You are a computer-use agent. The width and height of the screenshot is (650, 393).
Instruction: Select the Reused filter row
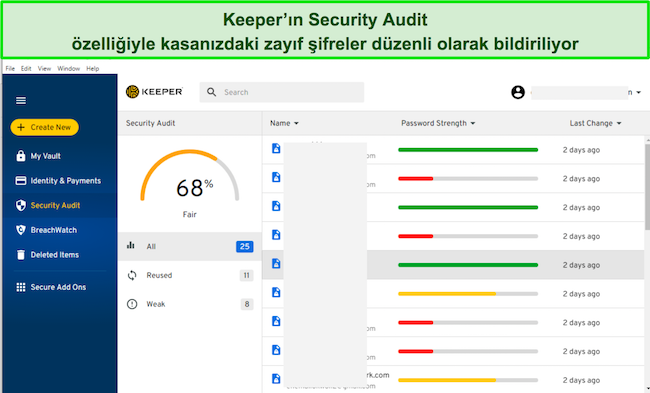[190, 275]
